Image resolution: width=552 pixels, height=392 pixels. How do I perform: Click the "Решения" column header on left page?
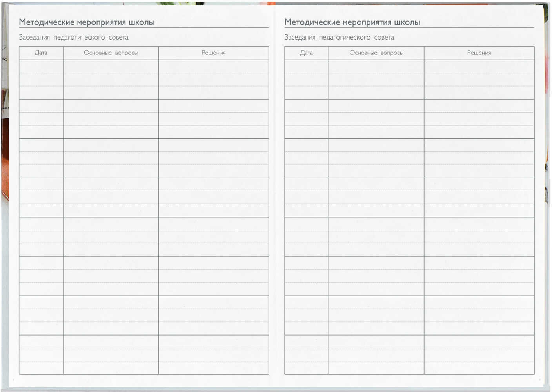point(213,53)
